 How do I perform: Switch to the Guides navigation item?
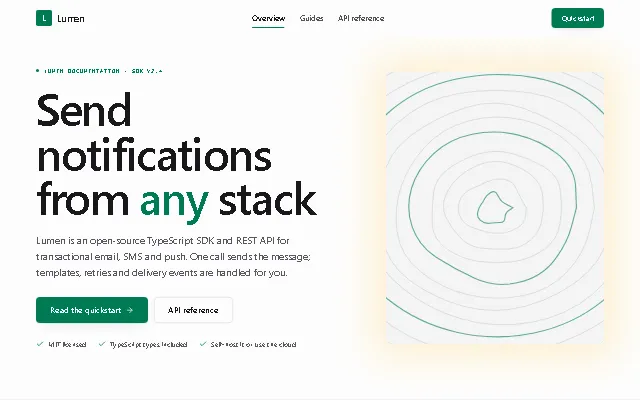311,18
